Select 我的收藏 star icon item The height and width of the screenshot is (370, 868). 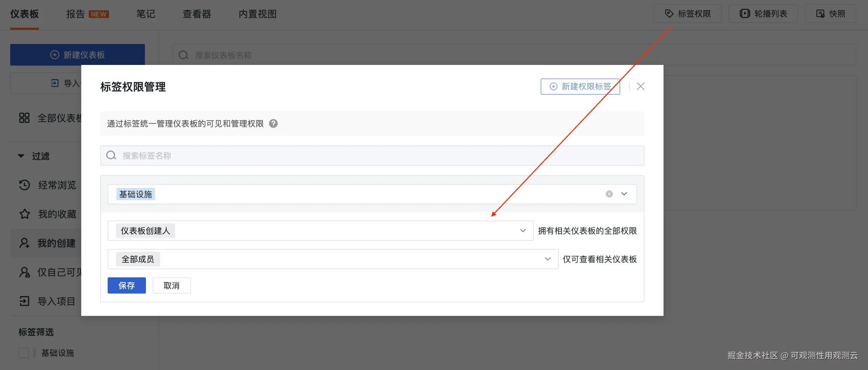(x=25, y=214)
